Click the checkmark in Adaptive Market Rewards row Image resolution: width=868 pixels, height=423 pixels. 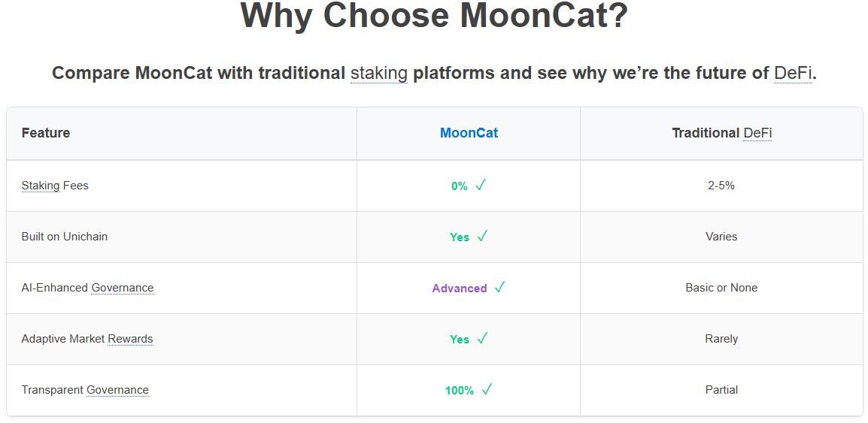[482, 338]
